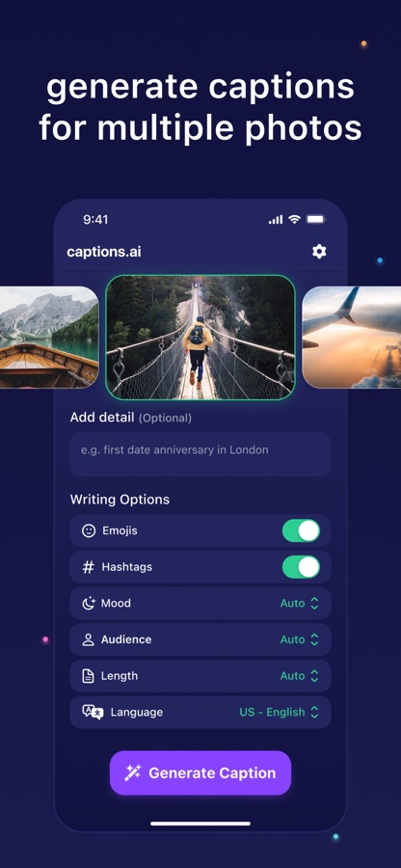Open the Length Auto dropdown
Viewport: 401px width, 868px height.
[x=299, y=676]
